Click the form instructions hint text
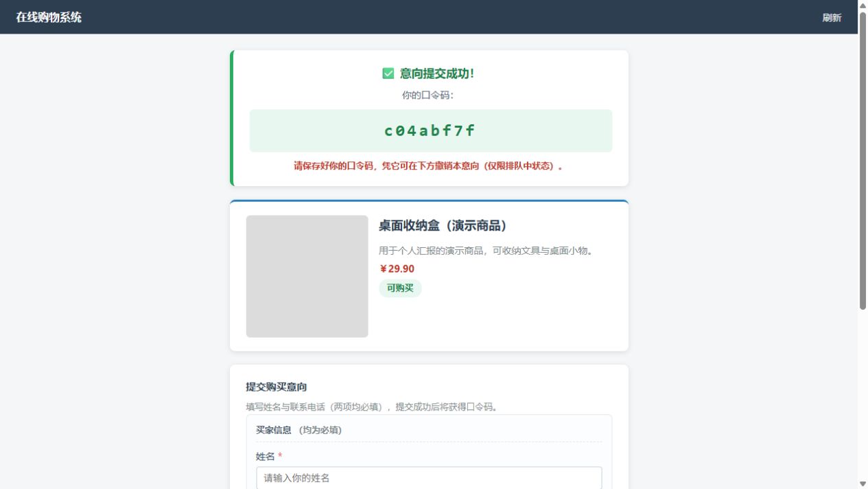868x489 pixels. (373, 407)
